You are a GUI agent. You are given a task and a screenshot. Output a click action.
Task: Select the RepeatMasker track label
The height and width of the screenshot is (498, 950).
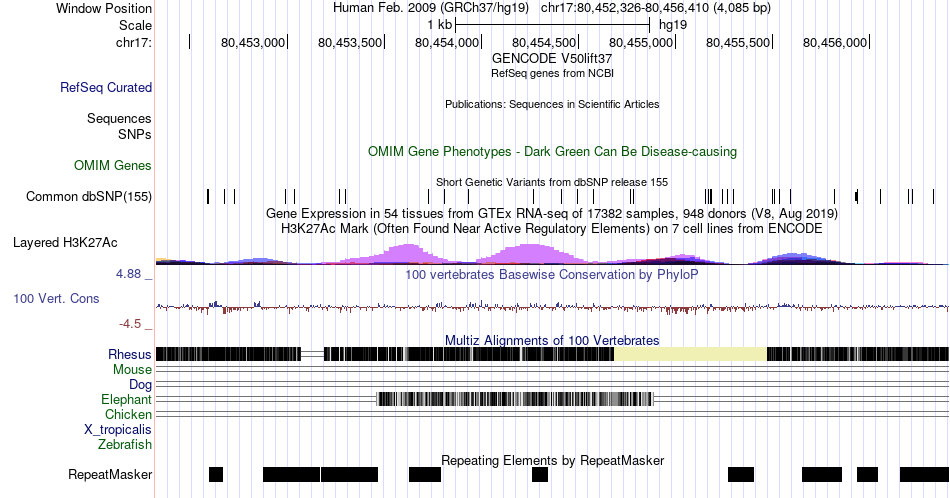click(x=110, y=474)
